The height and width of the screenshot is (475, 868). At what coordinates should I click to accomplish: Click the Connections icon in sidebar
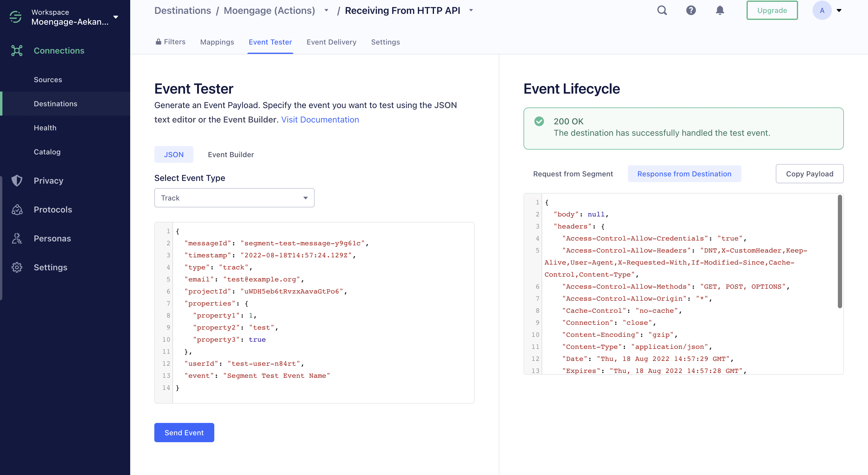pyautogui.click(x=17, y=50)
